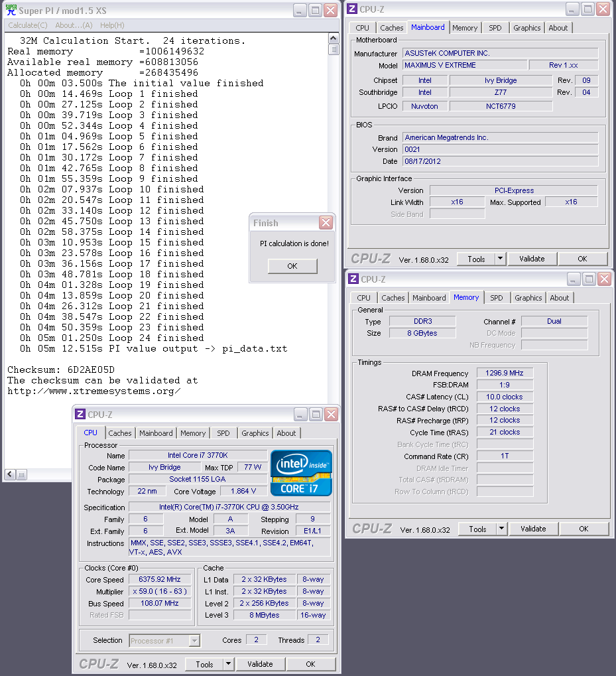Open About...(A) menu in Super PI
The height and width of the screenshot is (676, 616).
pos(74,25)
